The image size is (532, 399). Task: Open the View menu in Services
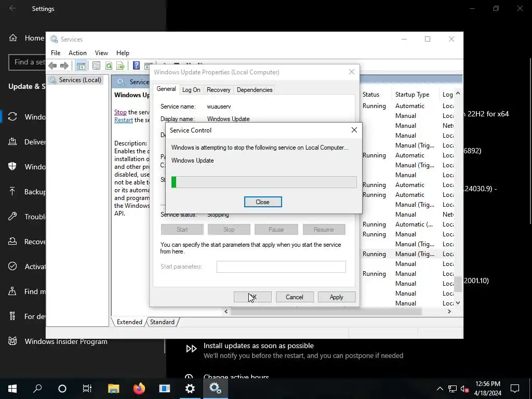coord(101,53)
